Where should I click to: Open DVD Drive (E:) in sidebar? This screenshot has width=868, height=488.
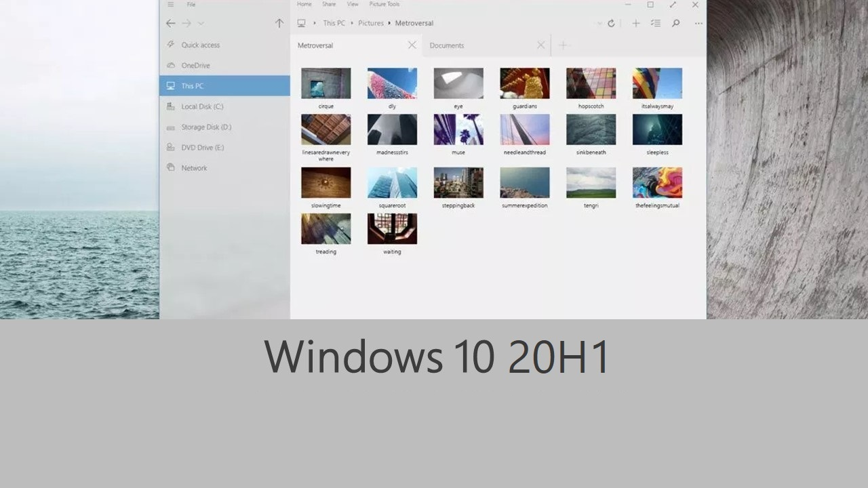[224, 147]
